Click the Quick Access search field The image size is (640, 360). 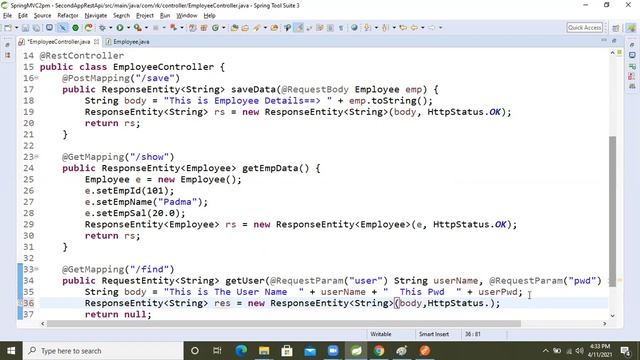585,27
